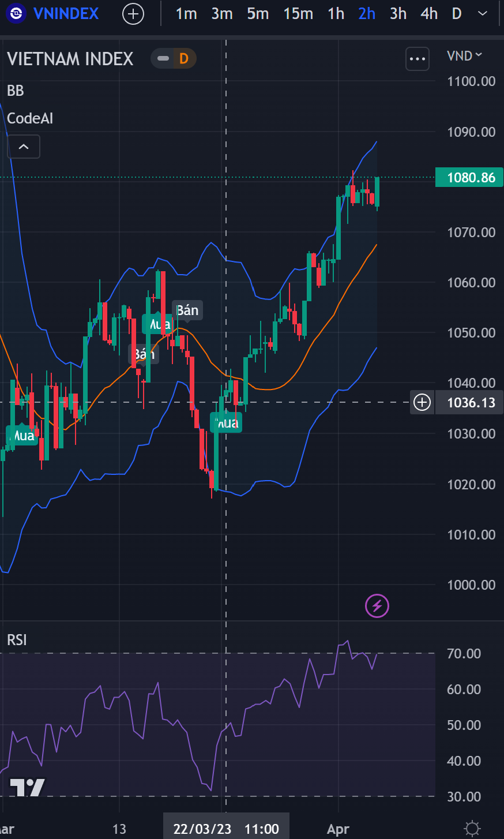Select the 15m timeframe
The width and height of the screenshot is (504, 839).
pyautogui.click(x=298, y=13)
